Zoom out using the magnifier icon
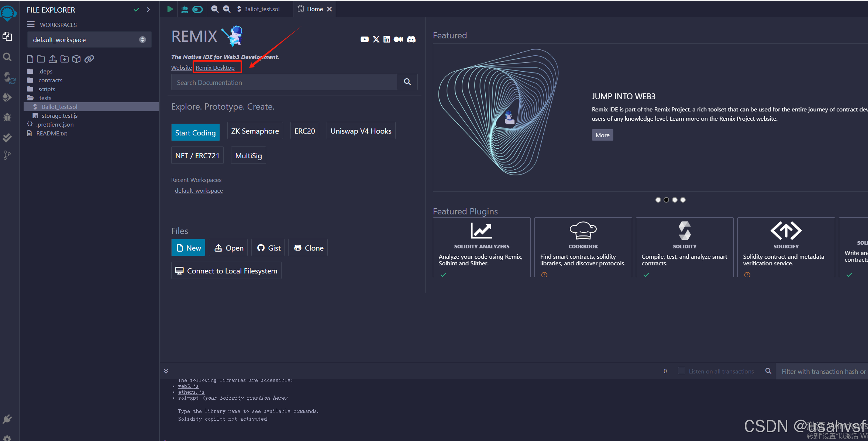Screen dimensions: 868x441 [x=215, y=9]
